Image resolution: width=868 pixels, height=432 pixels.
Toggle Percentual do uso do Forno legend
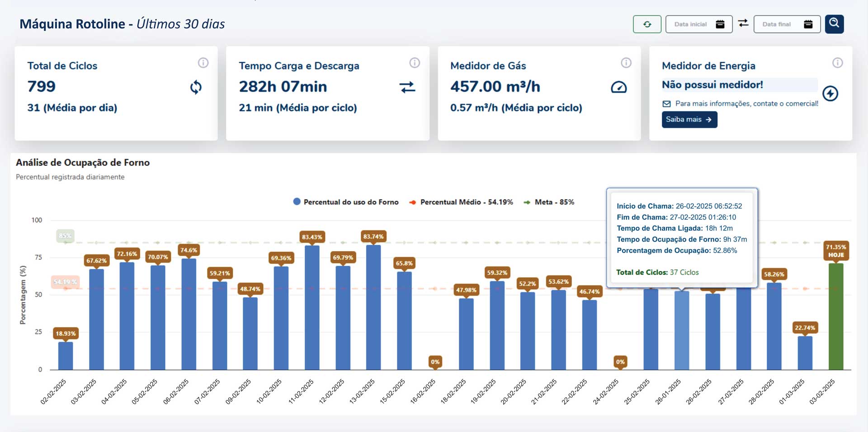pos(346,202)
